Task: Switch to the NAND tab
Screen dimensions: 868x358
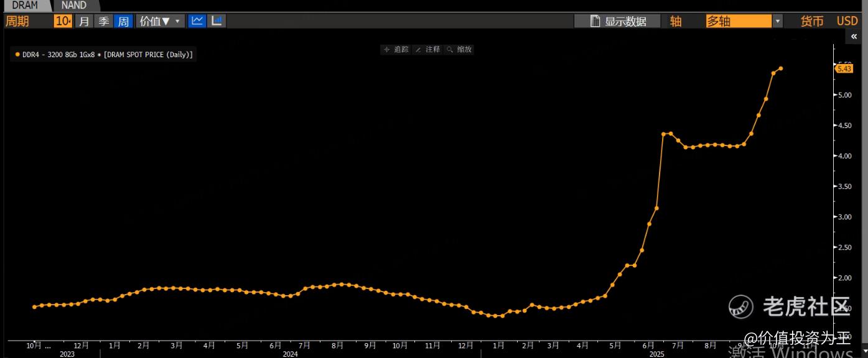Action: click(73, 5)
